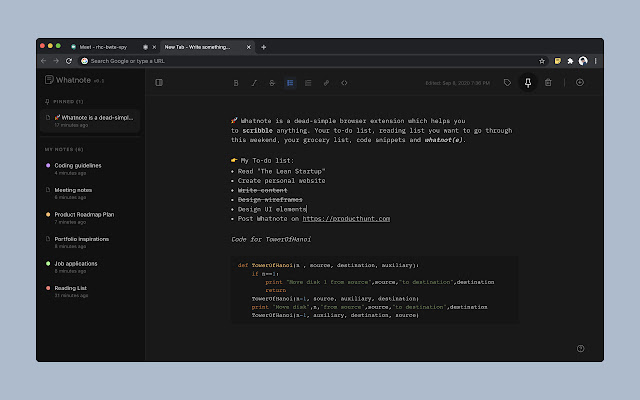Toggle the highlighted bulleted list format
Viewport: 640px width, 400px height.
pos(290,82)
